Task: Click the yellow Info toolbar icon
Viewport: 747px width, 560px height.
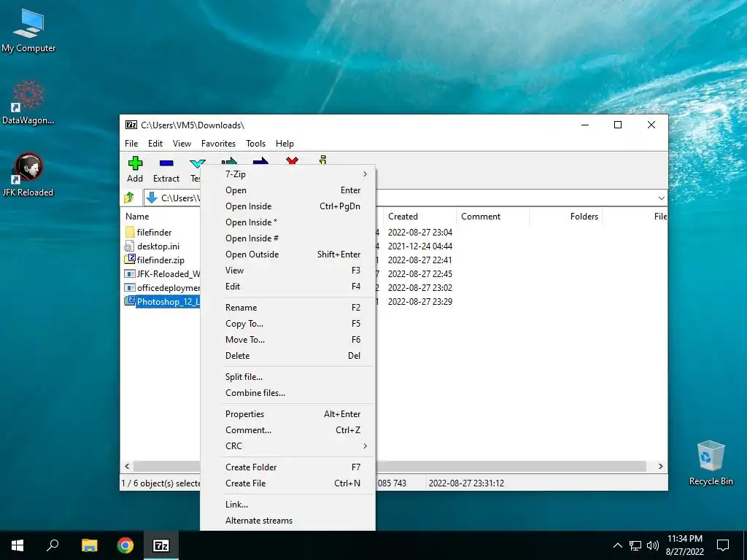Action: point(323,160)
